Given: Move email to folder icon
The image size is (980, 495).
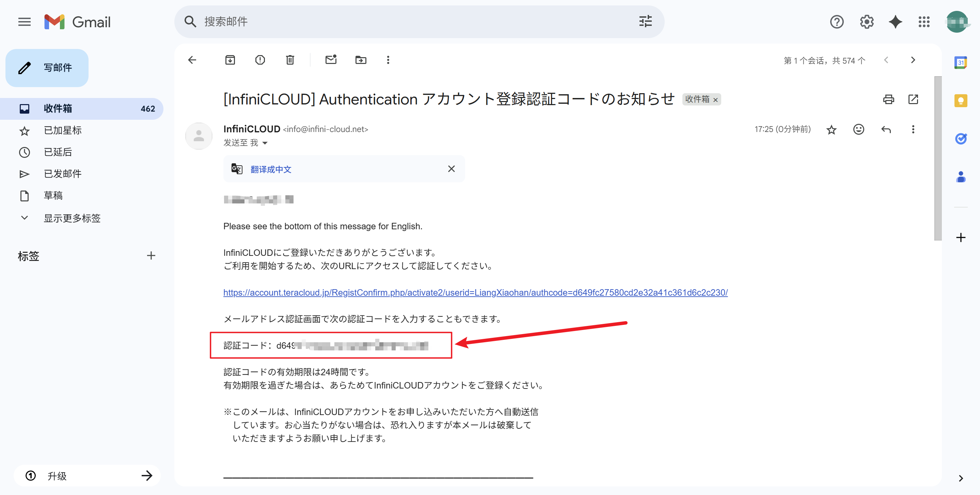Looking at the screenshot, I should coord(361,60).
